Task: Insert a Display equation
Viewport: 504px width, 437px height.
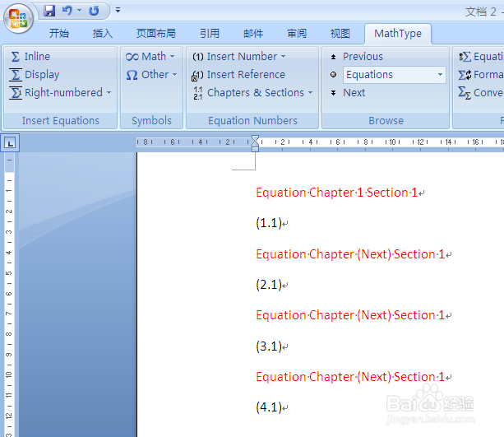Action: pos(35,75)
